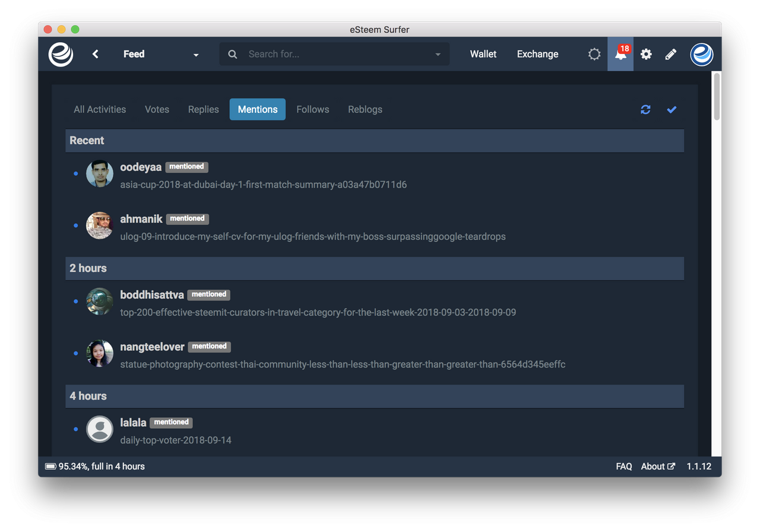This screenshot has height=532, width=760.
Task: Toggle the night mode theme icon
Action: coord(594,54)
